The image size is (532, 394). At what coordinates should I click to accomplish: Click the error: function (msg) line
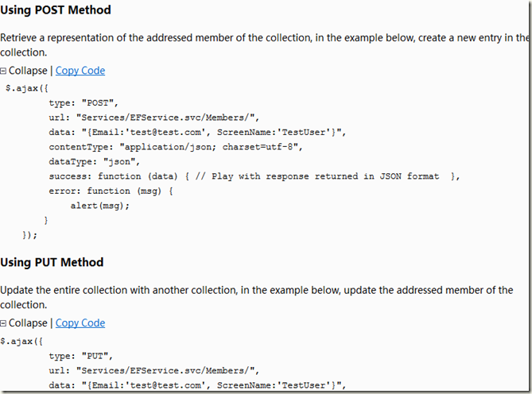click(111, 191)
